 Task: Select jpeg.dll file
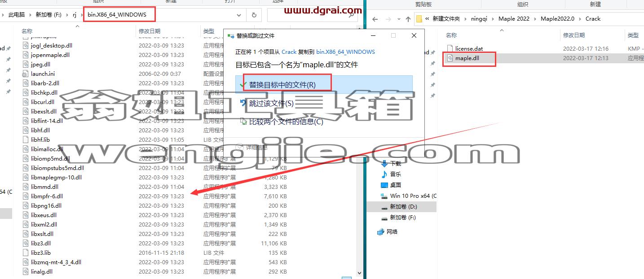pos(40,64)
